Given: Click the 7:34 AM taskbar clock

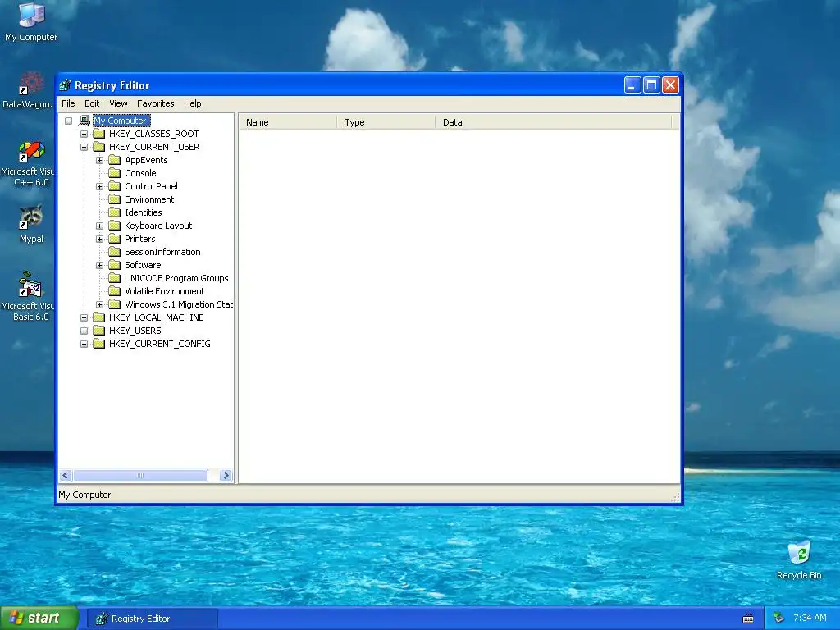Looking at the screenshot, I should click(x=810, y=618).
